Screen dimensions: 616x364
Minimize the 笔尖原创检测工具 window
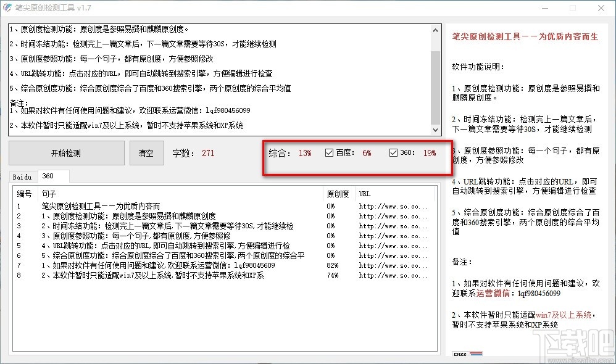click(545, 8)
